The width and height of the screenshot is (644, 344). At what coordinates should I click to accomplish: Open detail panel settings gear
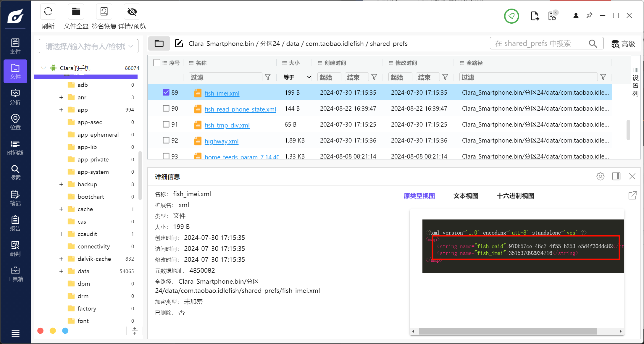pyautogui.click(x=600, y=177)
